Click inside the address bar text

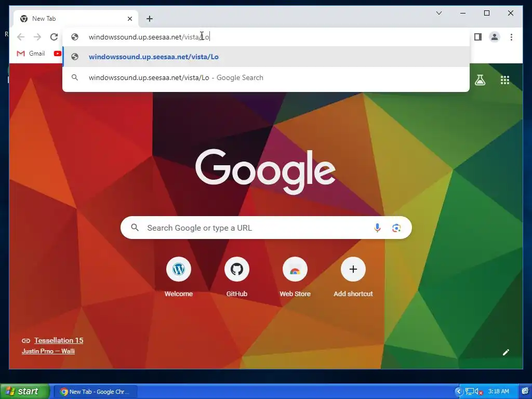149,37
